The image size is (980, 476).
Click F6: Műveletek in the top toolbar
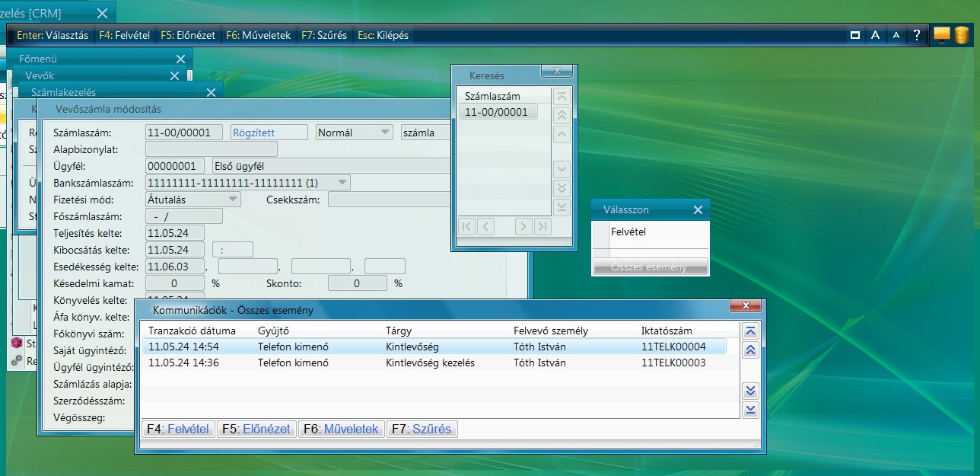tap(258, 35)
